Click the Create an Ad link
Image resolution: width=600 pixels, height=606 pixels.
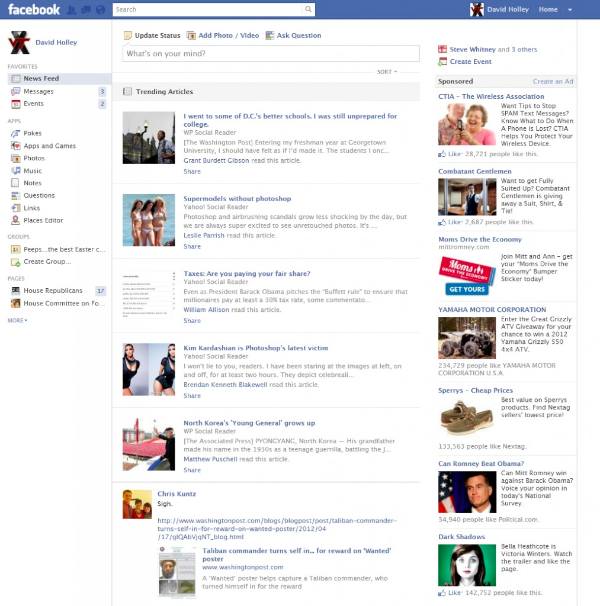coord(553,81)
